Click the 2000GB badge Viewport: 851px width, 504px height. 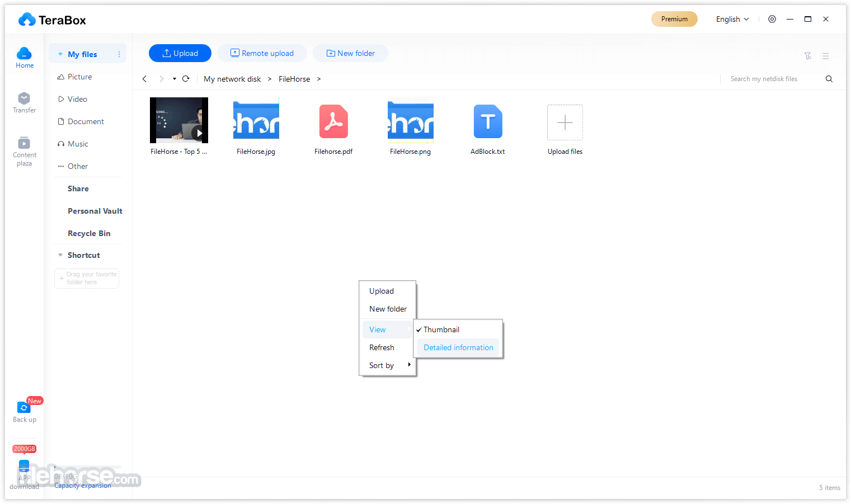coord(24,449)
